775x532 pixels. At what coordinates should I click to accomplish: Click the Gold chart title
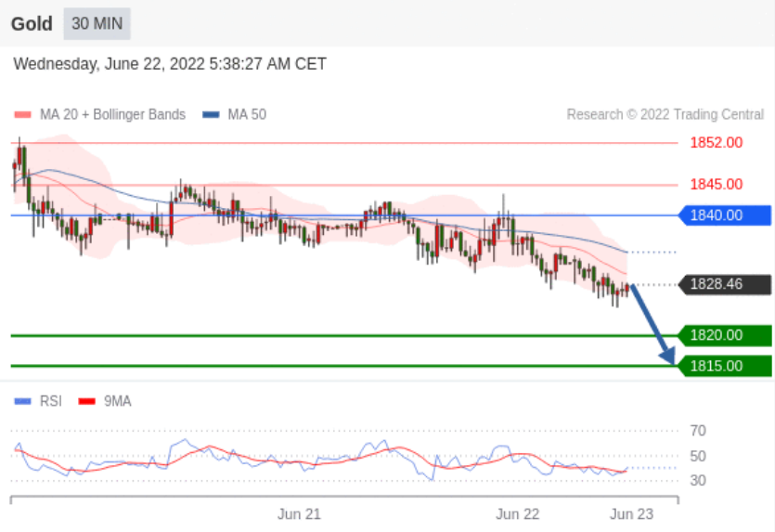[32, 24]
